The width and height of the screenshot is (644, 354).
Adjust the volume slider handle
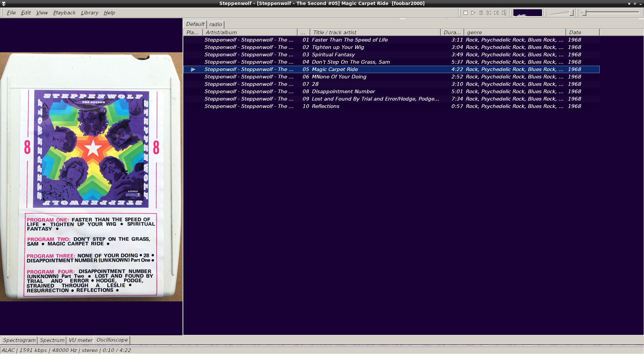coord(571,13)
